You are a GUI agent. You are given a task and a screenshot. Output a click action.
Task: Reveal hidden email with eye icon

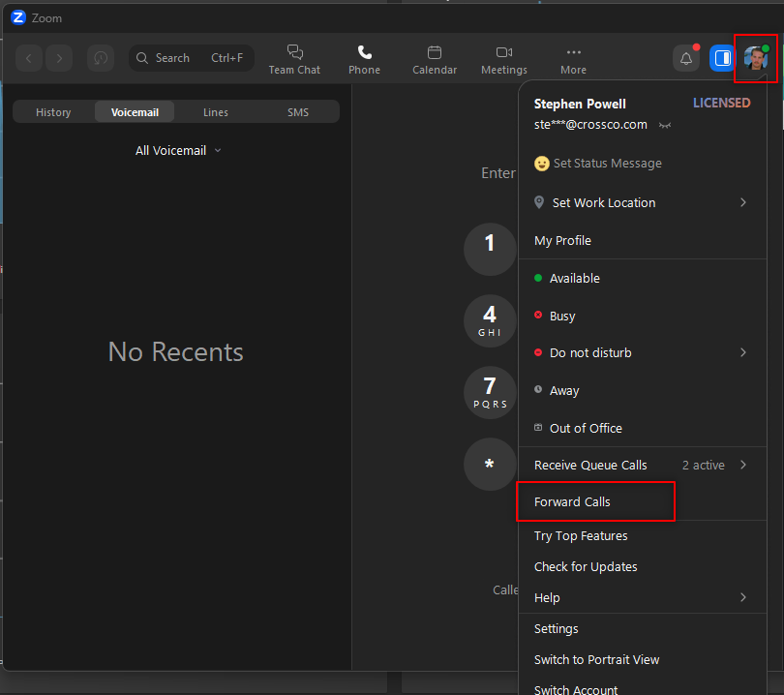665,125
